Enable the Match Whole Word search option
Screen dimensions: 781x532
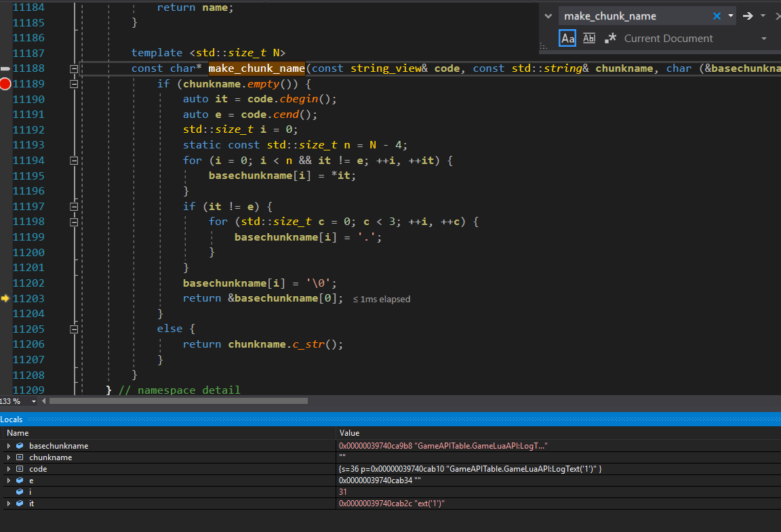tap(588, 38)
